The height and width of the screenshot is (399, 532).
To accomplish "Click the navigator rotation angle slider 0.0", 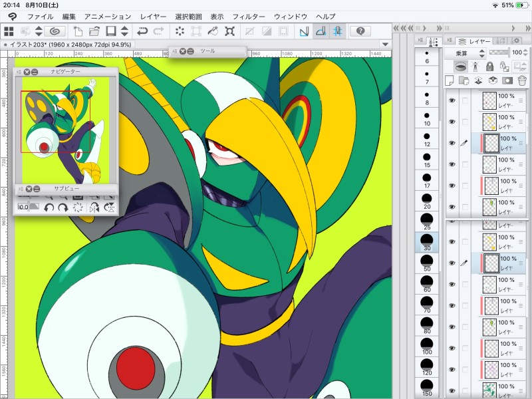I will [x=29, y=207].
